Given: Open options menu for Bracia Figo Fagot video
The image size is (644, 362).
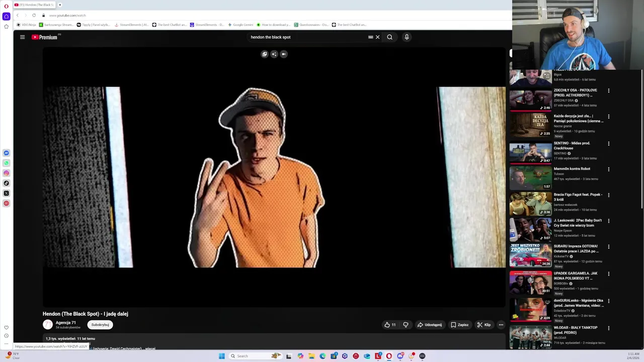Looking at the screenshot, I should click(608, 195).
